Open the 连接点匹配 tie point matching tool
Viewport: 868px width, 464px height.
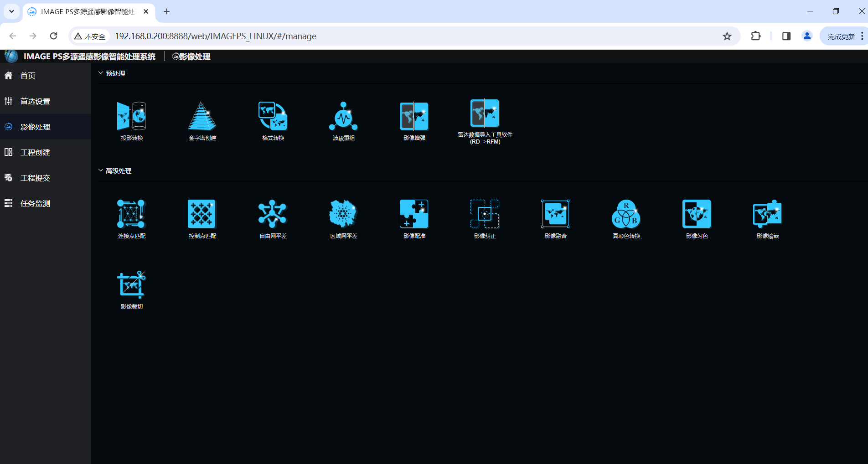131,214
